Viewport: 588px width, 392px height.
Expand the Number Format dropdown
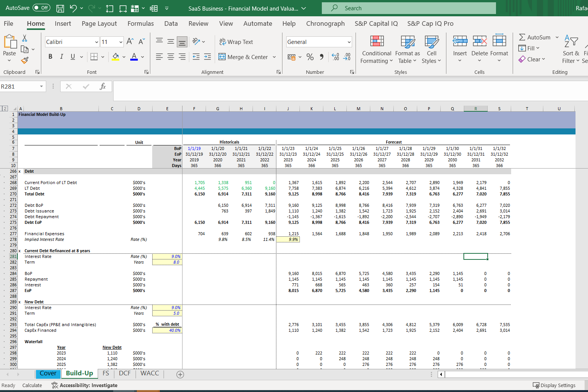(349, 42)
